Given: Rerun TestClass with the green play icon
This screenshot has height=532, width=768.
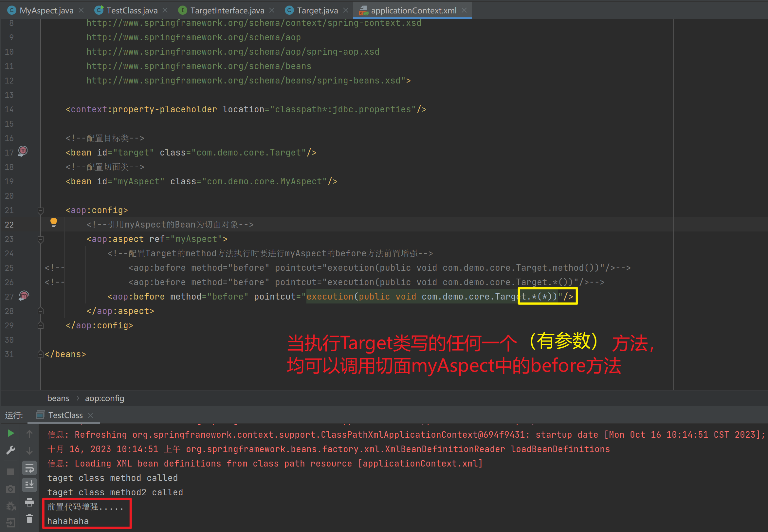Looking at the screenshot, I should pos(11,433).
